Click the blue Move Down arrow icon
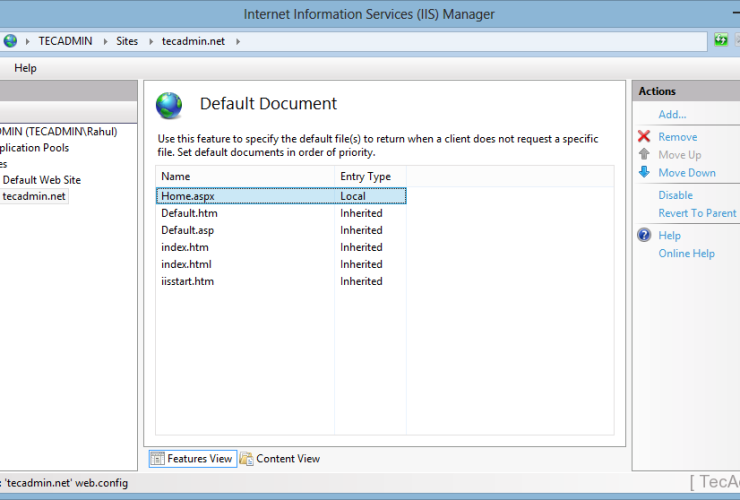Viewport: 740px width, 500px height. click(x=644, y=173)
